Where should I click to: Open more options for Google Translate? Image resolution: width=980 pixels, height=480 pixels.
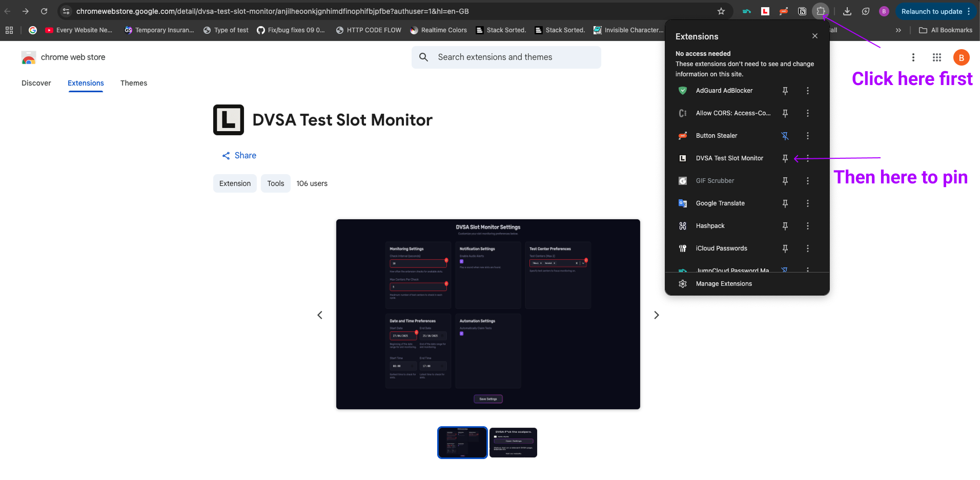807,203
